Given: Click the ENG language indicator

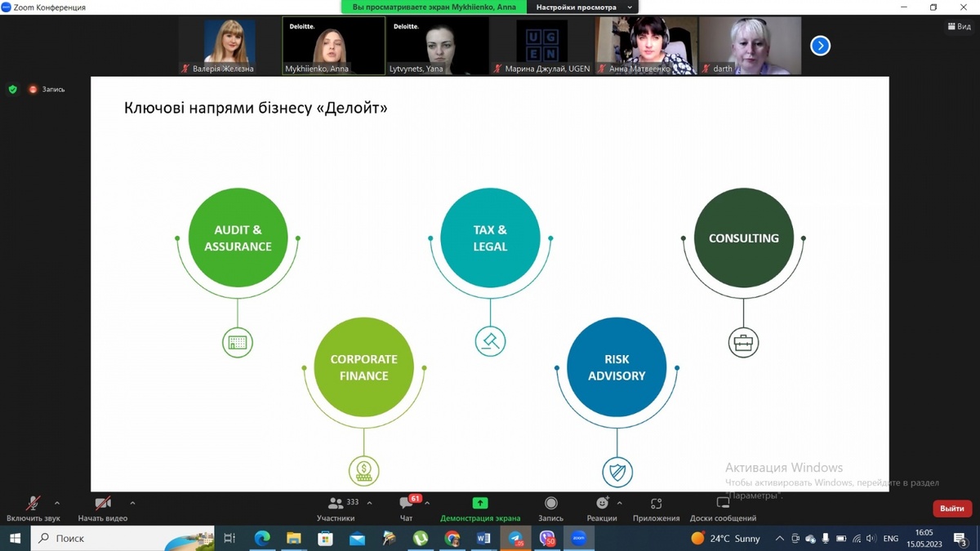Looking at the screenshot, I should coord(891,539).
